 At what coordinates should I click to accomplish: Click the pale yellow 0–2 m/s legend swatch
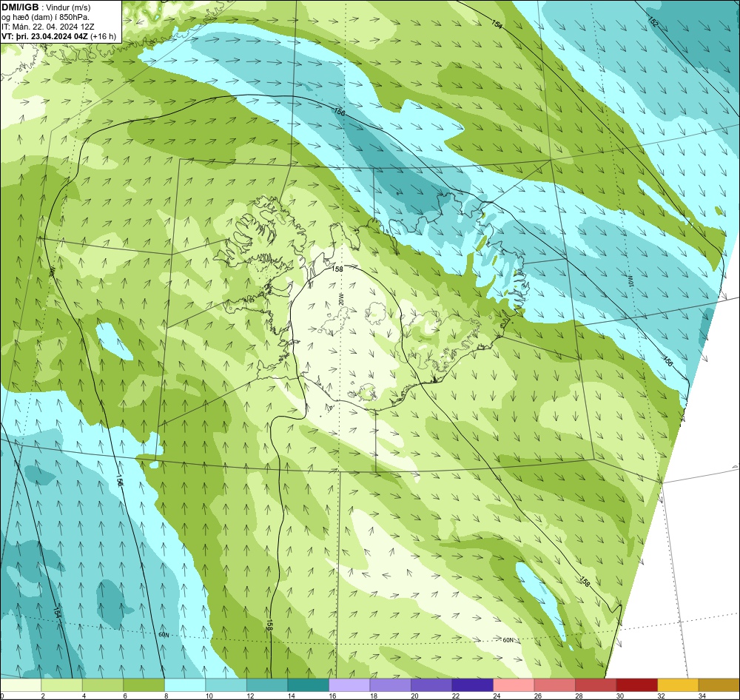pos(21,684)
